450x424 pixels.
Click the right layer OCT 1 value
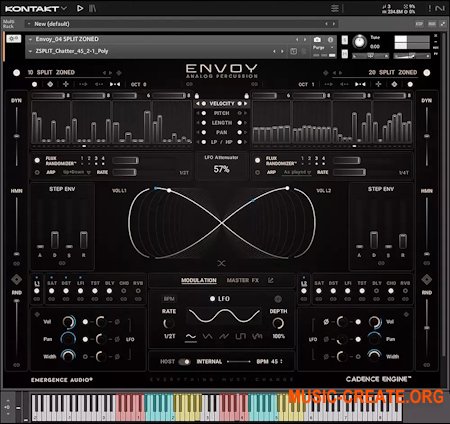306,84
